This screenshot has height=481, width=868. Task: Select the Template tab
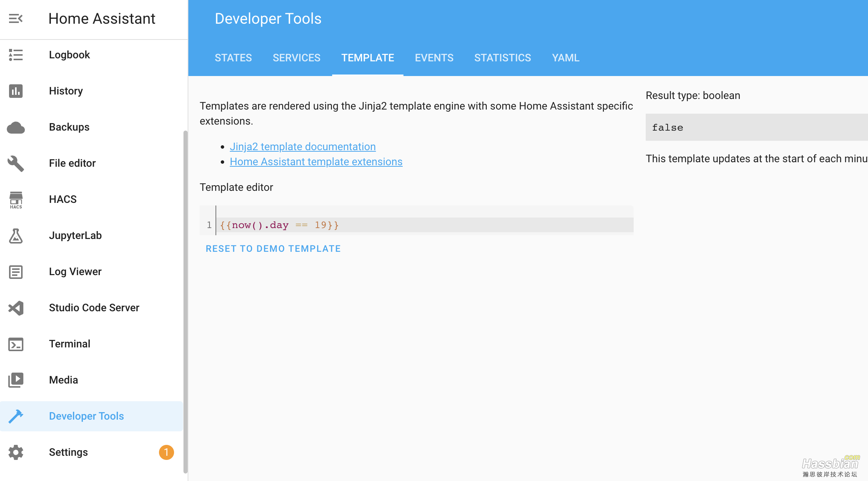coord(368,58)
